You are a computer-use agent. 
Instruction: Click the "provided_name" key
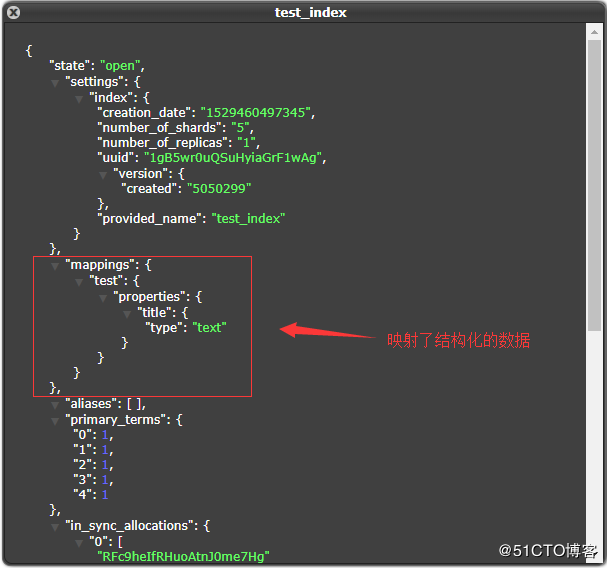click(x=149, y=219)
